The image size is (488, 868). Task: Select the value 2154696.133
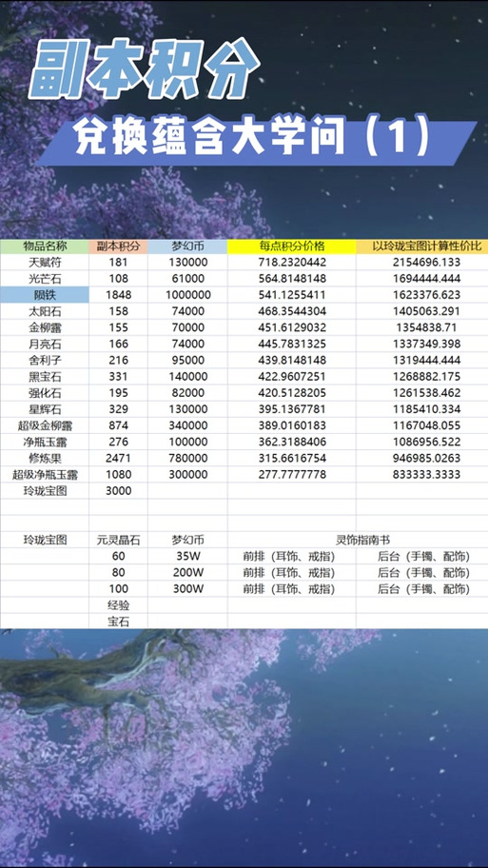421,263
